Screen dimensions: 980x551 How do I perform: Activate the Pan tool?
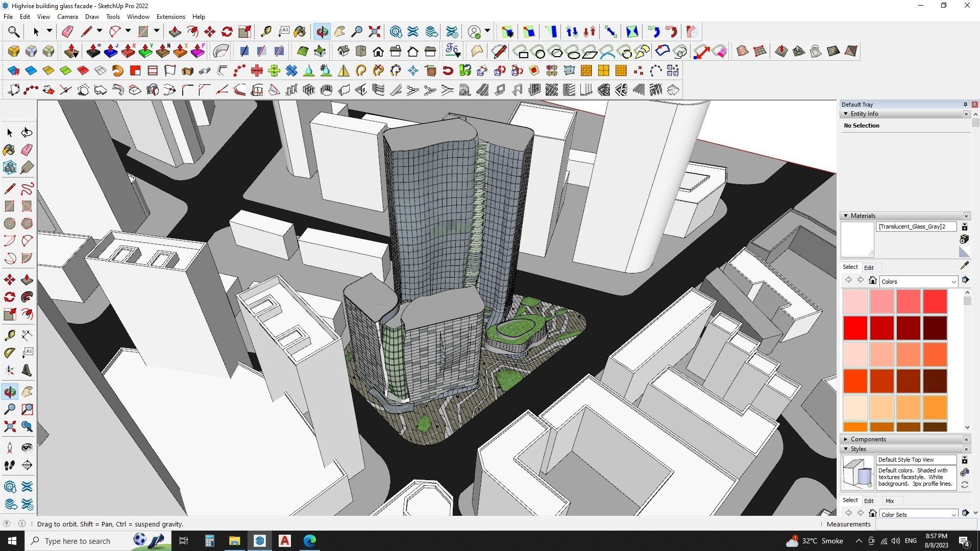point(339,32)
